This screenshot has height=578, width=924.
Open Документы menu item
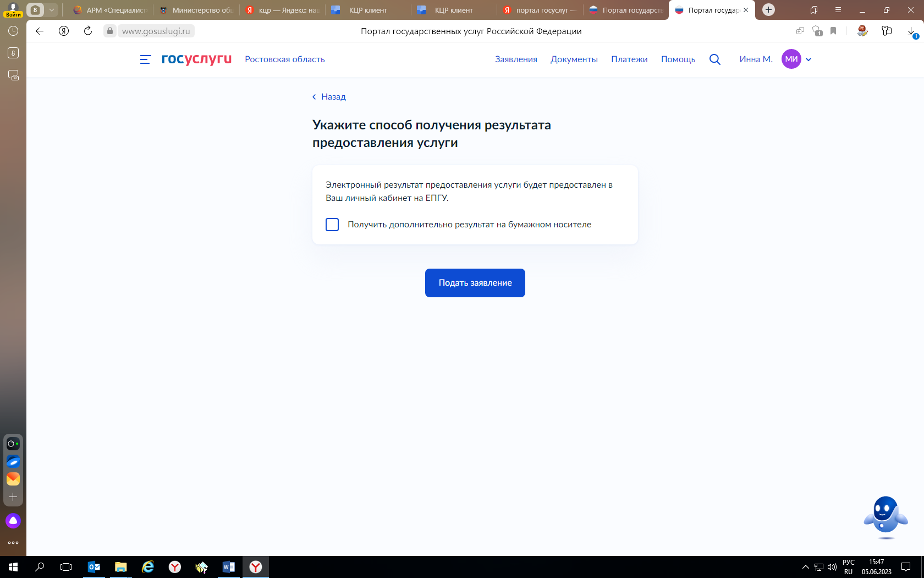point(574,59)
